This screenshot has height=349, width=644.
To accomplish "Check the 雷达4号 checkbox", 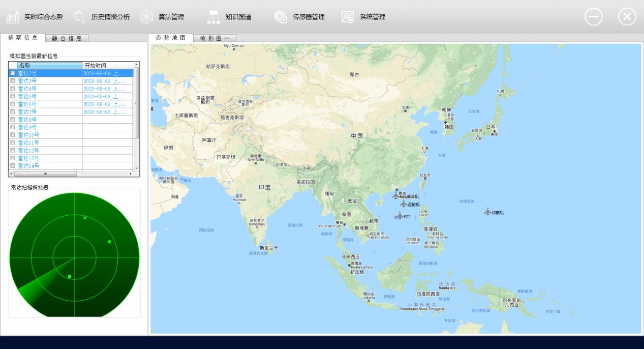I will (x=13, y=89).
